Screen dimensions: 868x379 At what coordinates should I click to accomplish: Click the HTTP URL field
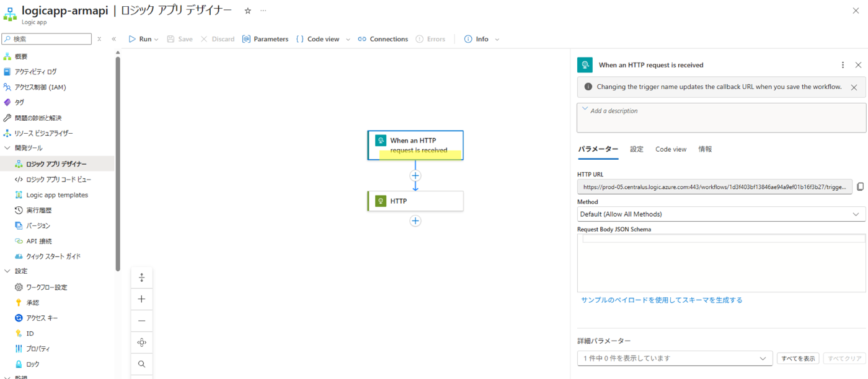(x=715, y=187)
